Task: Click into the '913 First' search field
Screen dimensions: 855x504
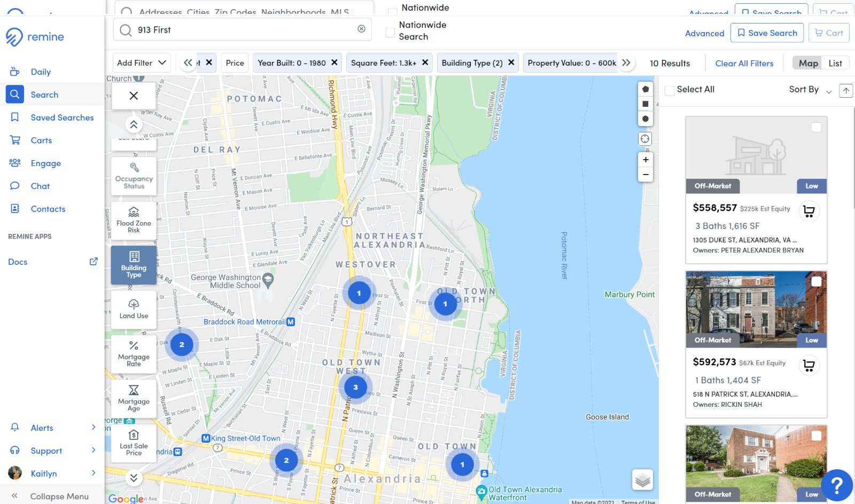Action: 243,30
